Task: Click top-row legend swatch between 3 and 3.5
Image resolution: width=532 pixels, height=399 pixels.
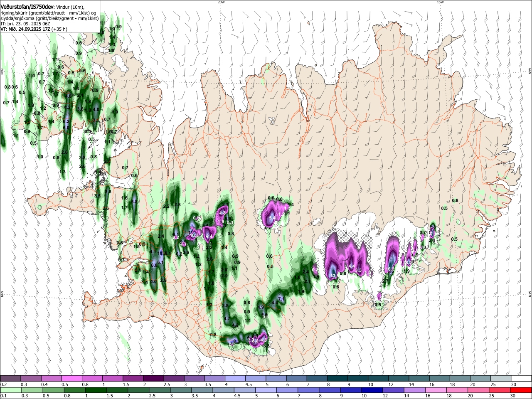Action: point(194,379)
